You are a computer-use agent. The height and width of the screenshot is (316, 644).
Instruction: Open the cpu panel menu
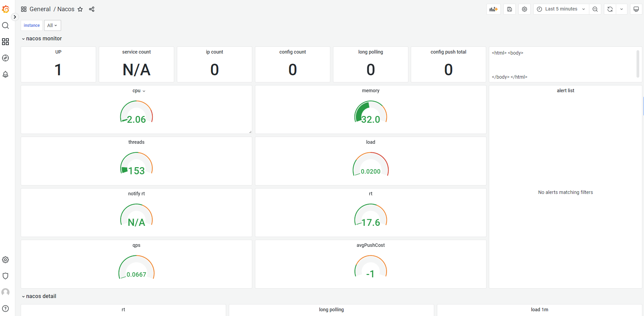pyautogui.click(x=143, y=91)
